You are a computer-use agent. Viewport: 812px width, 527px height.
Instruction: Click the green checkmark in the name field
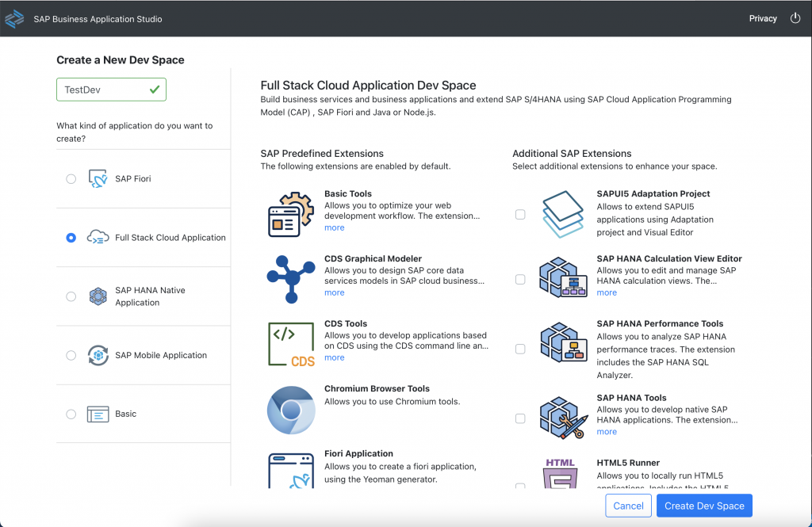pyautogui.click(x=155, y=90)
